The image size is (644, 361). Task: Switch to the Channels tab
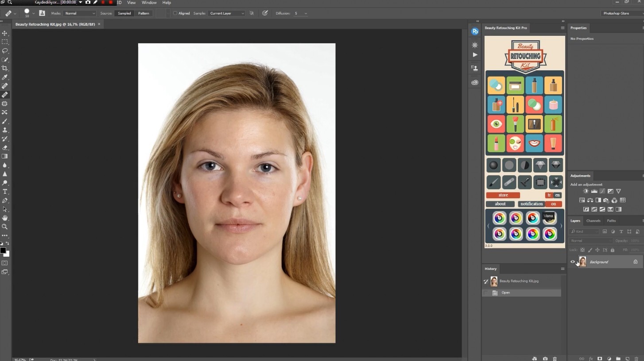tap(593, 221)
